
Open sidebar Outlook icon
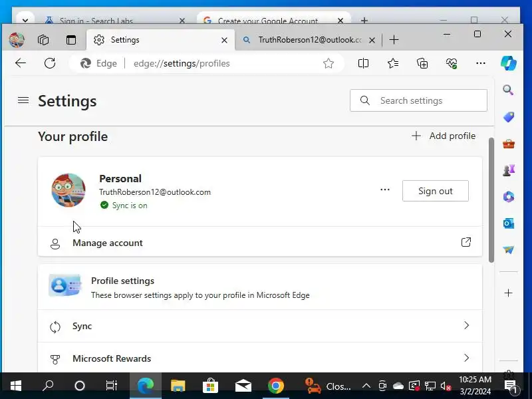508,223
